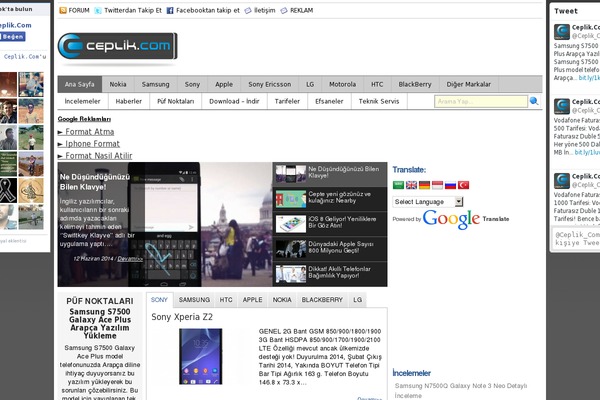Screen dimensions: 600x400
Task: Open the Efsaneler submenu item
Action: [329, 101]
